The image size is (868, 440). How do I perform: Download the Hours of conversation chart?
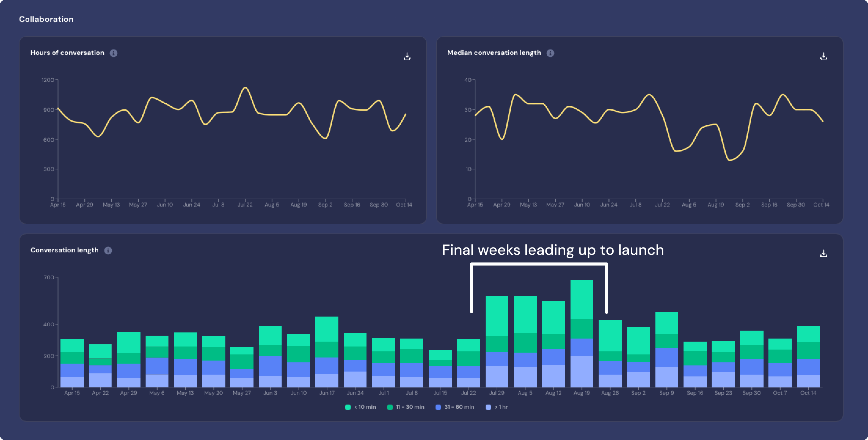(407, 56)
